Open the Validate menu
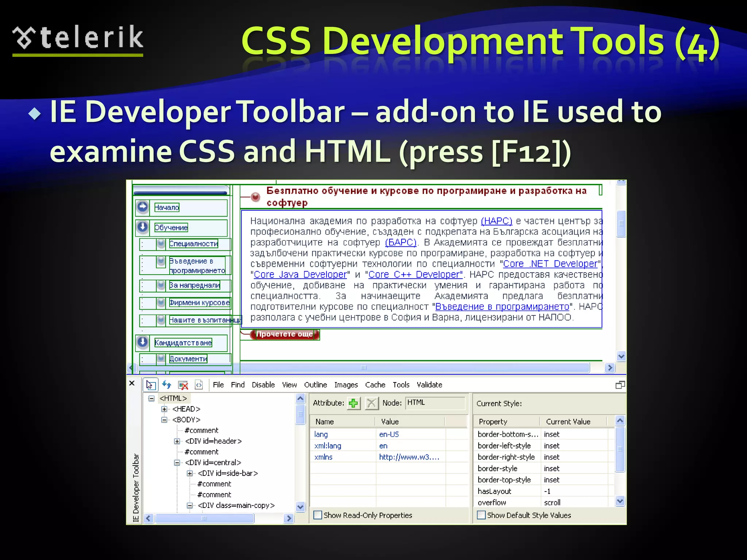This screenshot has height=560, width=747. tap(429, 385)
